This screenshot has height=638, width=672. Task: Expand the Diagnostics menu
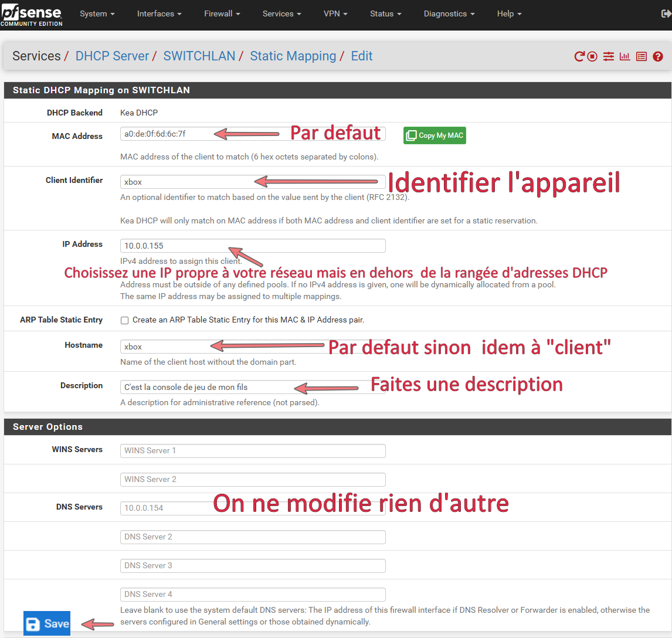point(449,13)
